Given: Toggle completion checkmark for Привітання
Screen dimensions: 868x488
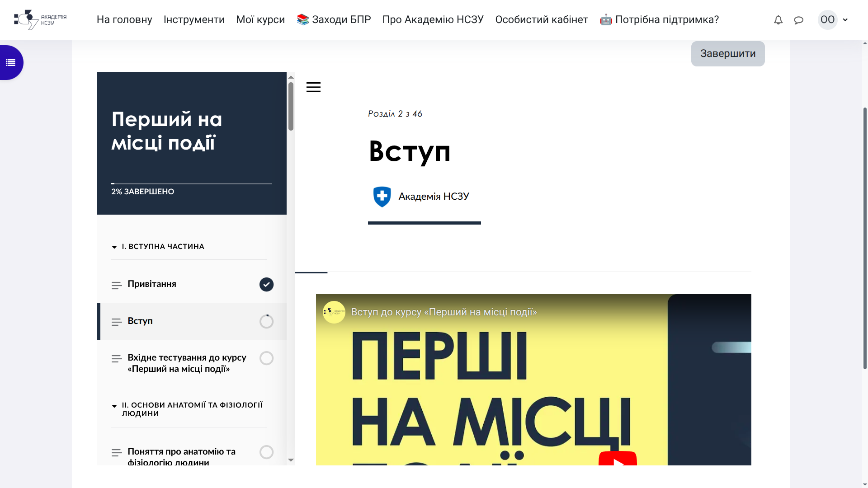Looking at the screenshot, I should click(x=266, y=285).
